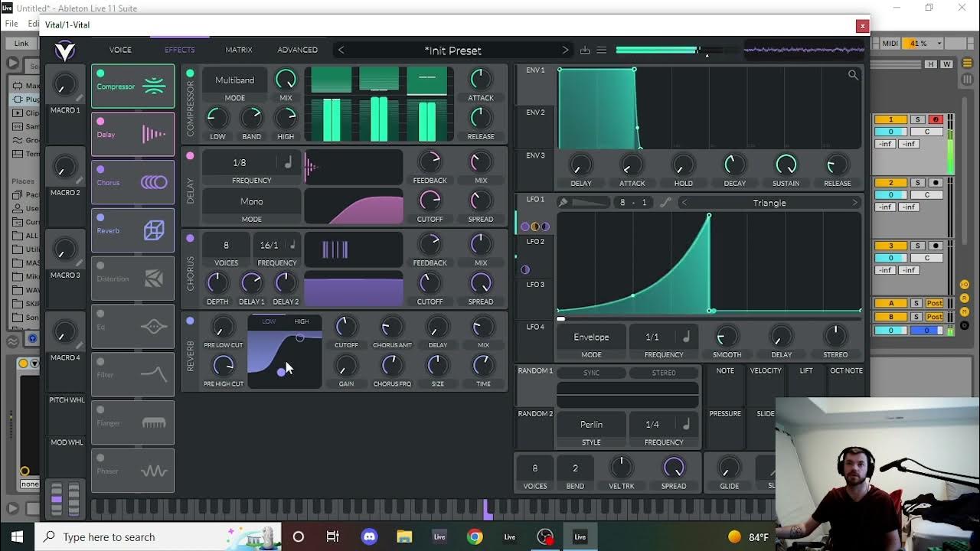Image resolution: width=980 pixels, height=551 pixels.
Task: Click the Bend range field showing 2
Action: [x=575, y=468]
